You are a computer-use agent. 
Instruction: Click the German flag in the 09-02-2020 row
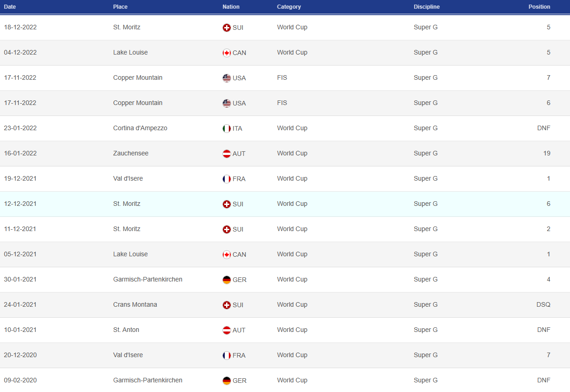pyautogui.click(x=227, y=381)
